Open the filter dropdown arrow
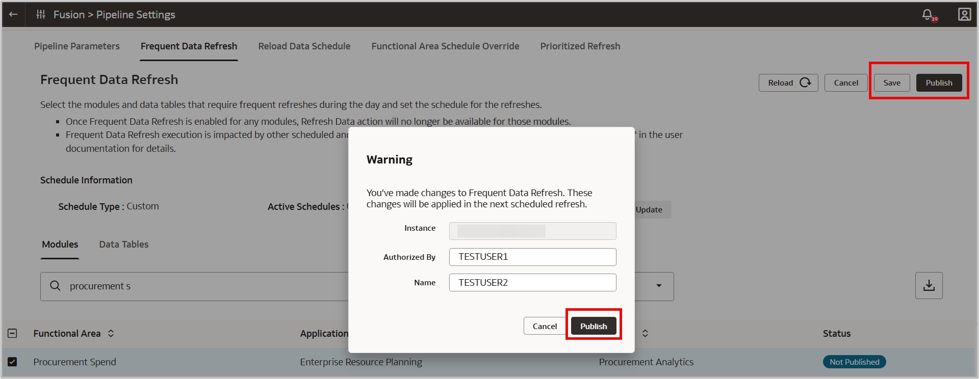 (x=659, y=286)
